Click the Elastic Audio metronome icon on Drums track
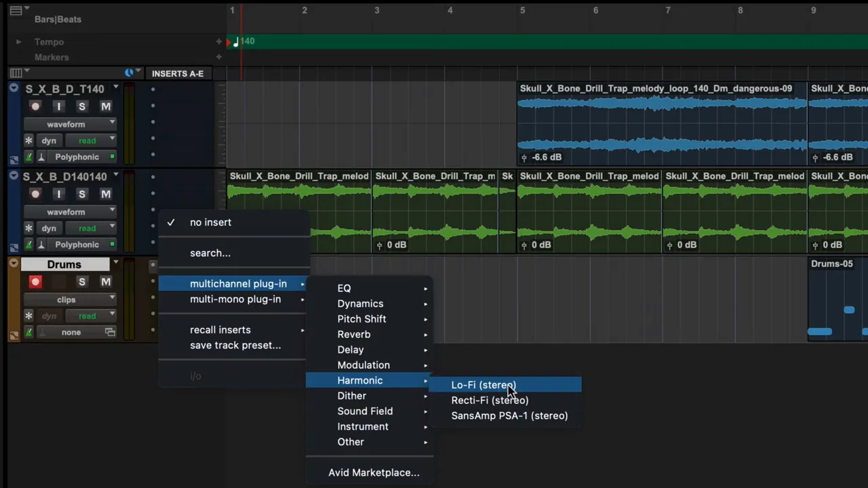This screenshot has width=868, height=488. point(28,332)
